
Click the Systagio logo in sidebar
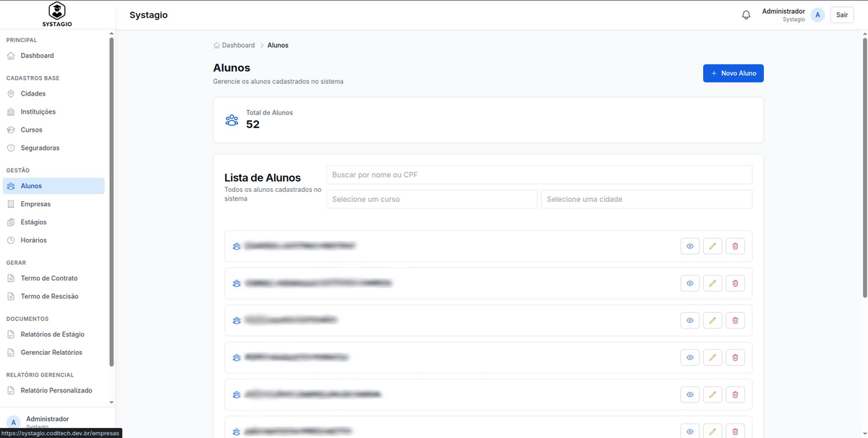click(57, 14)
